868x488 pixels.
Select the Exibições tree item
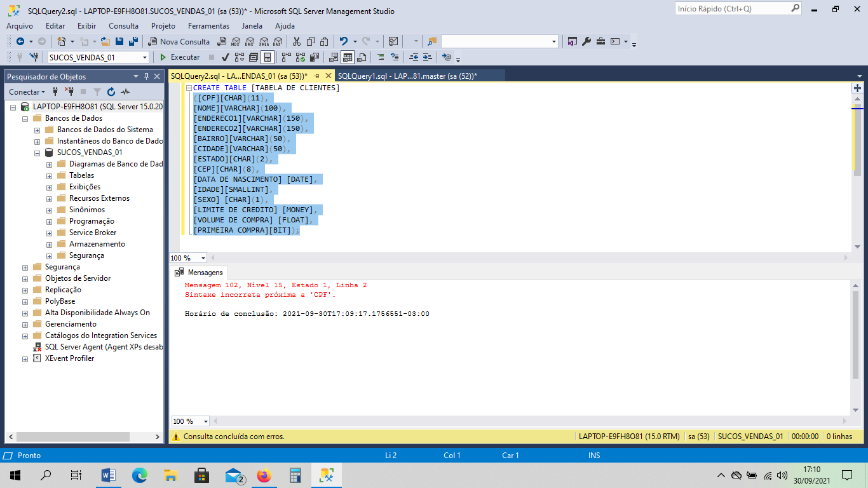(x=85, y=187)
